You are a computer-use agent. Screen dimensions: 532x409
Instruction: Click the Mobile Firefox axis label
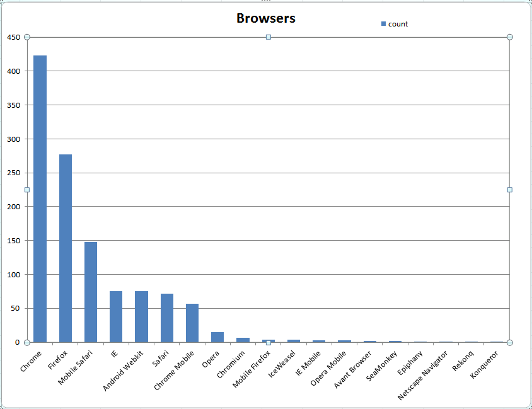(252, 369)
